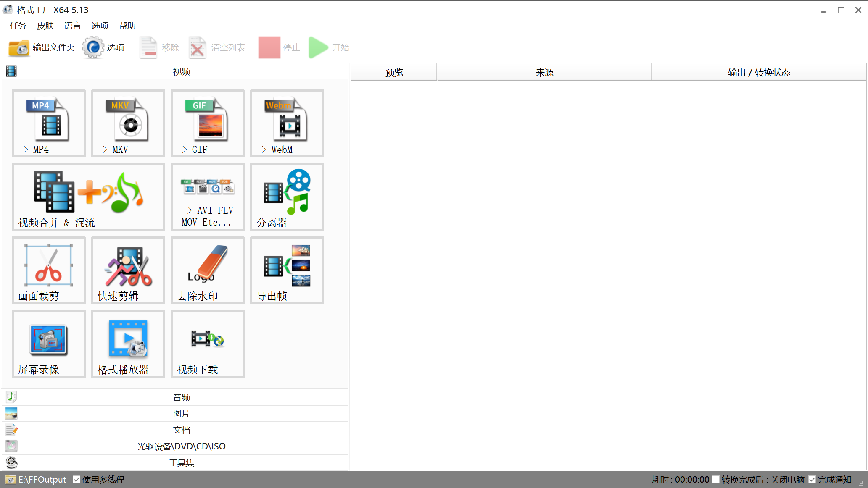Choose the GIF conversion tile
This screenshot has width=868, height=488.
(208, 123)
